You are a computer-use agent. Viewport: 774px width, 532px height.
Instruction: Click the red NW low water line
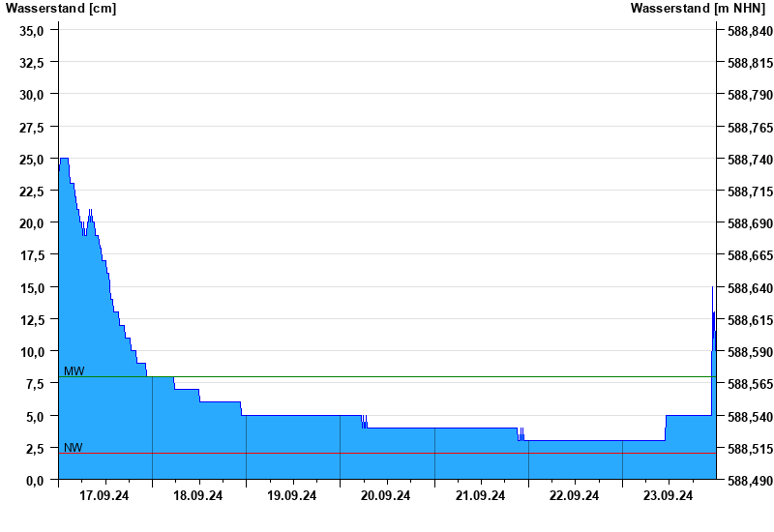click(388, 453)
